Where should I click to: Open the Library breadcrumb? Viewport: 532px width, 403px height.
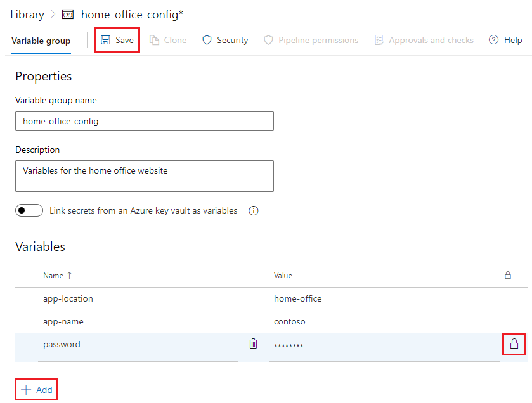(x=27, y=14)
